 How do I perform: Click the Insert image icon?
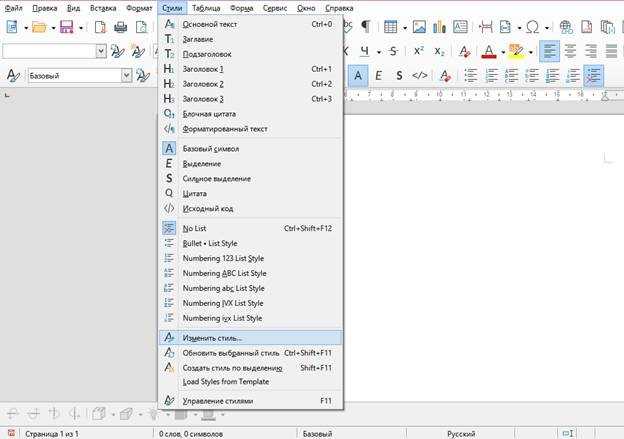[419, 27]
